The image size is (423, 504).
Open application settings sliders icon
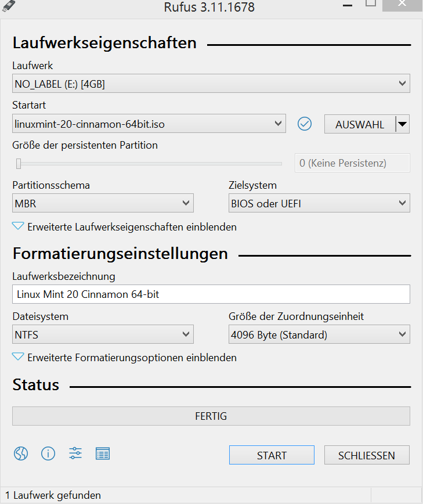click(75, 453)
